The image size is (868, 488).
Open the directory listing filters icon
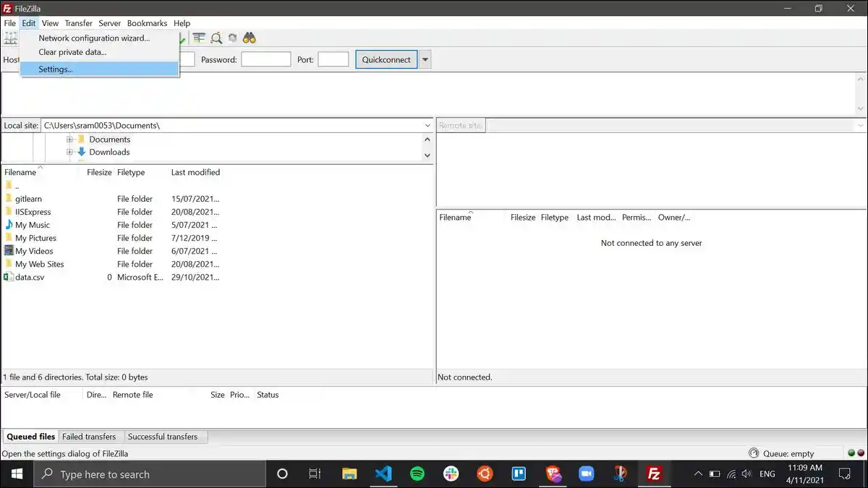[x=199, y=38]
